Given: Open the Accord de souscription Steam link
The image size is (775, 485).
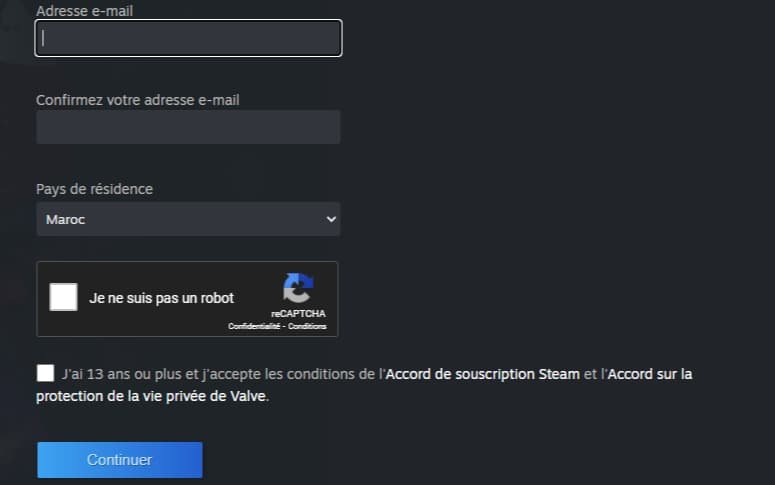Looking at the screenshot, I should click(482, 374).
